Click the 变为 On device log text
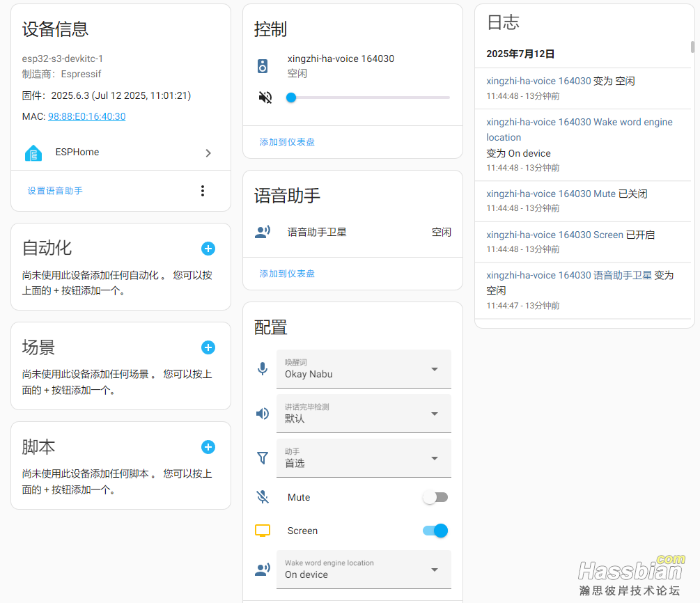 click(518, 154)
